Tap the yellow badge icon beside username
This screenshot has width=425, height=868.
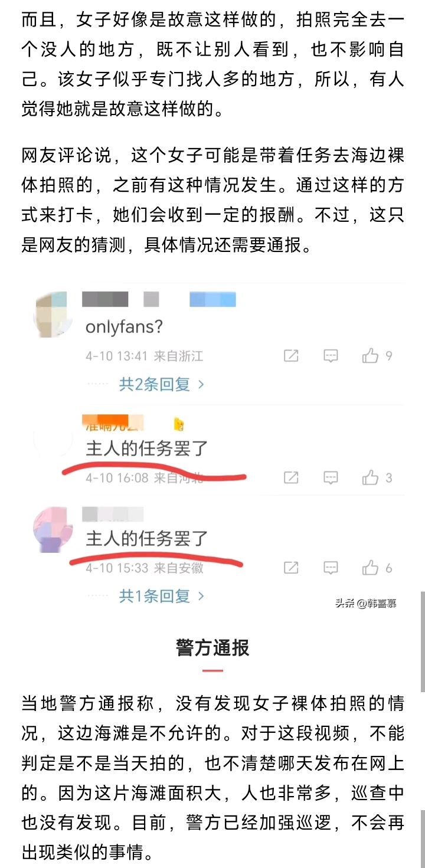tap(179, 423)
